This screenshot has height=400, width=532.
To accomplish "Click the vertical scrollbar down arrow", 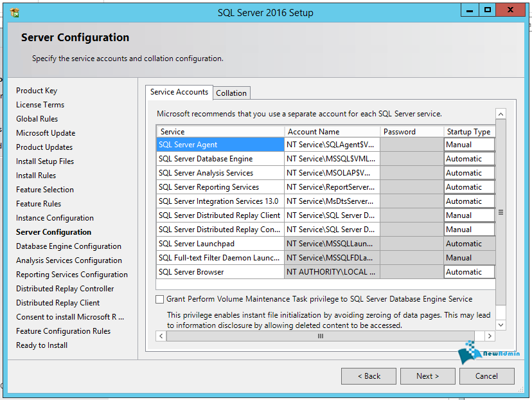I will click(501, 324).
